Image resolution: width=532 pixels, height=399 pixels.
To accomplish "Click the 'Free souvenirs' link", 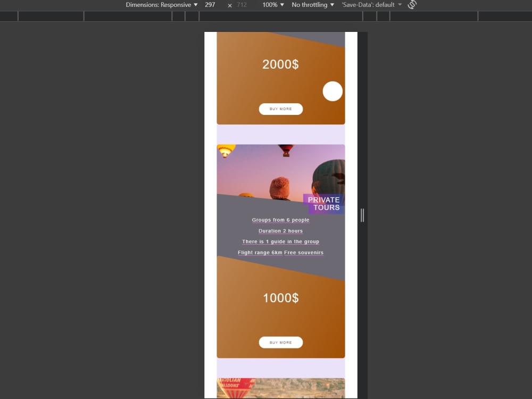I will point(304,252).
